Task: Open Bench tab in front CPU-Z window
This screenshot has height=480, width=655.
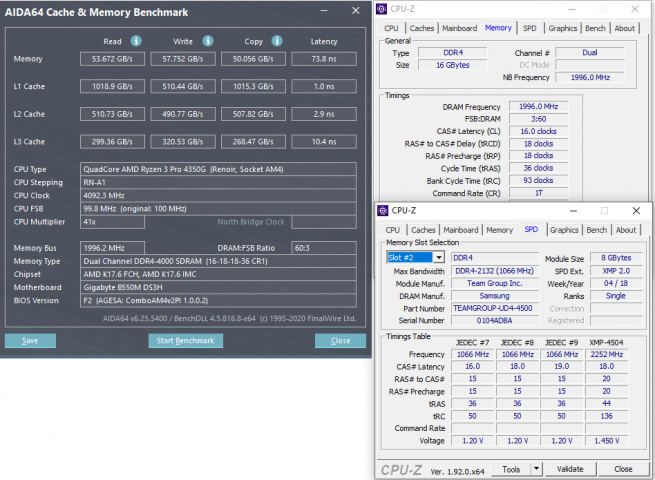Action: pyautogui.click(x=597, y=230)
